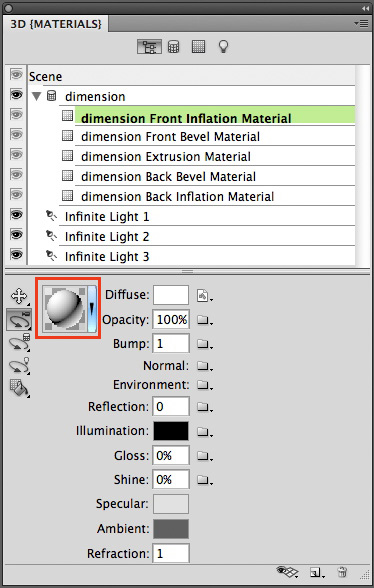
Task: Select the 3D material drop paint-bucket tool
Action: pyautogui.click(x=19, y=388)
